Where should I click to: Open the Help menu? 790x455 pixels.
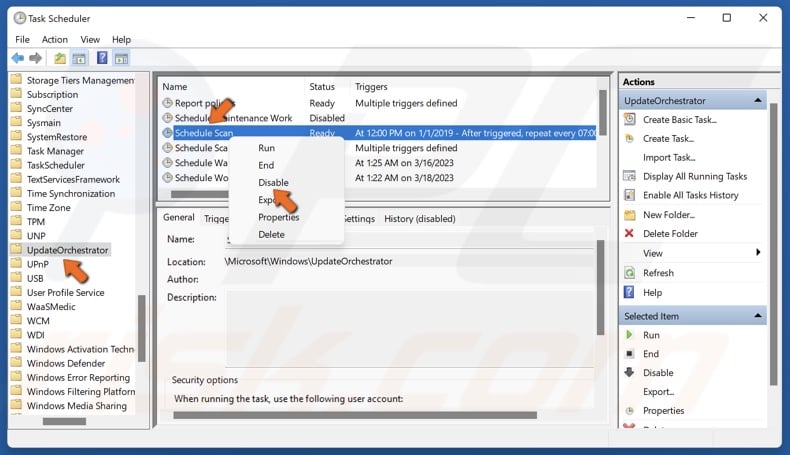(121, 39)
